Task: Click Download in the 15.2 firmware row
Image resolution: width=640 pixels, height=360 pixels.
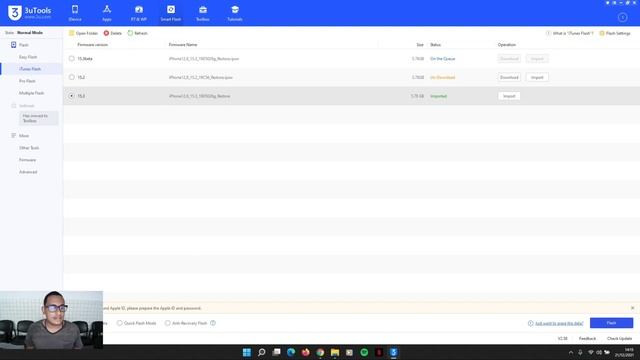Action: coord(509,77)
